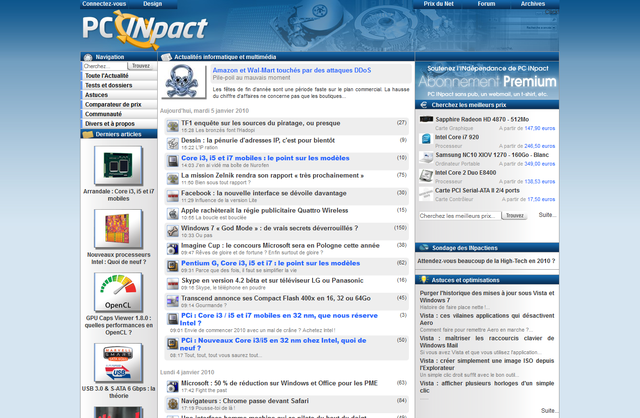
Task: Open OpenCL GPU Caps Viewer thumbnail
Action: tap(118, 292)
